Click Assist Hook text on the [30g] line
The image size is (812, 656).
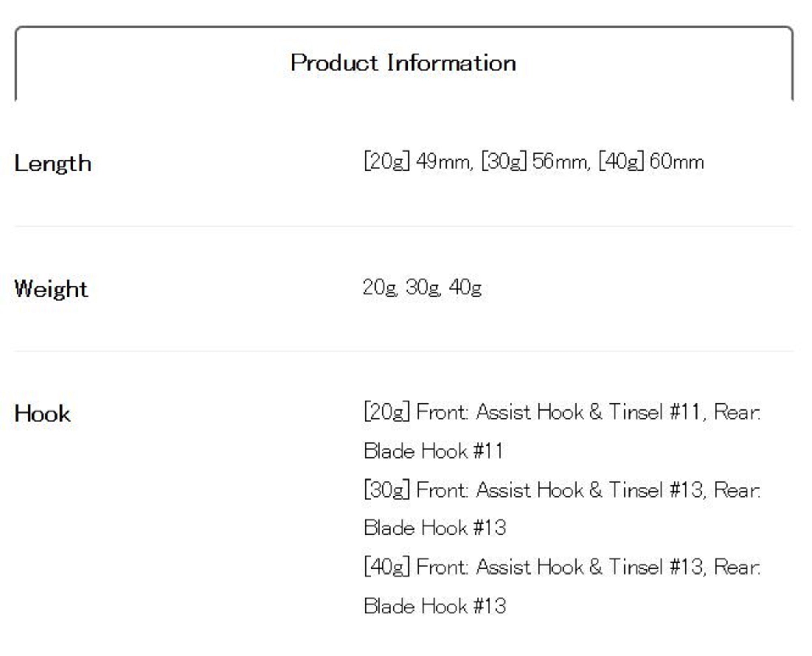pos(530,489)
